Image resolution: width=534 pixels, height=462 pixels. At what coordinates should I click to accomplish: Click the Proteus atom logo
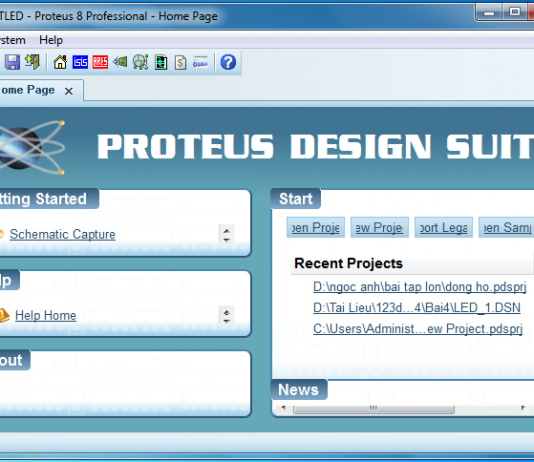(x=31, y=148)
